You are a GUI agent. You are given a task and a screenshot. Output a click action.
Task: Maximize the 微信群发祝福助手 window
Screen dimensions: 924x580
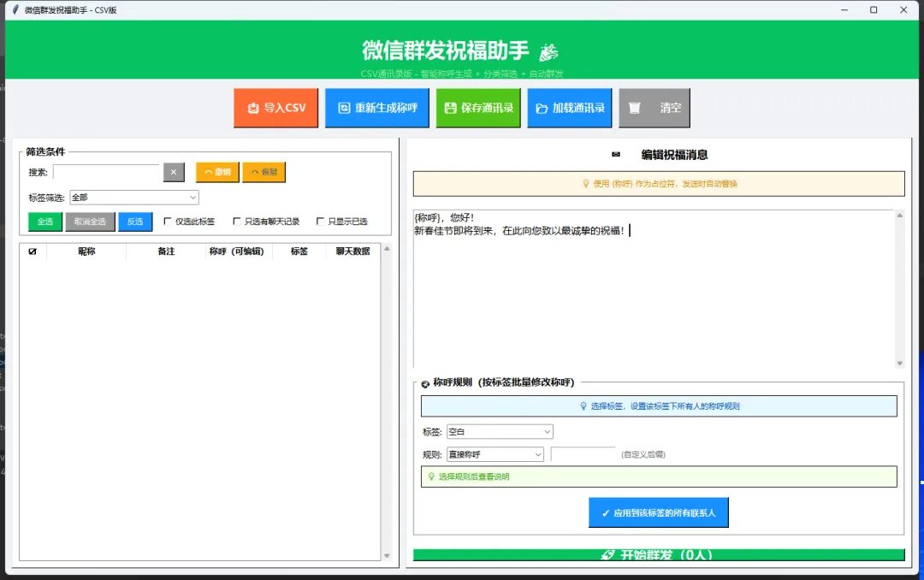[x=874, y=10]
